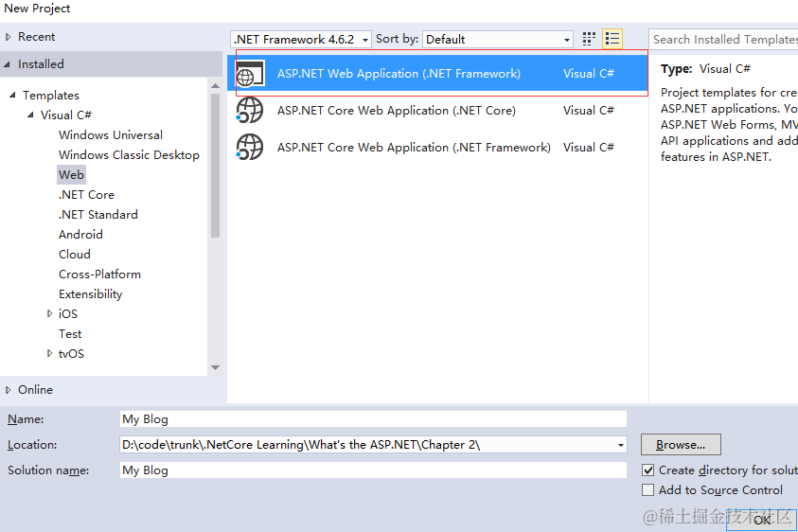The width and height of the screenshot is (798, 532).
Task: Click the Solution name input field
Action: (374, 470)
